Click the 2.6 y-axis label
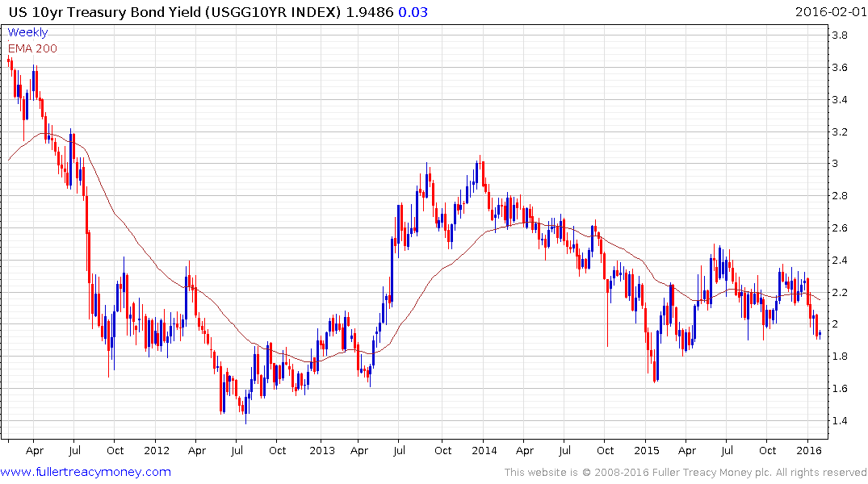 click(x=840, y=228)
